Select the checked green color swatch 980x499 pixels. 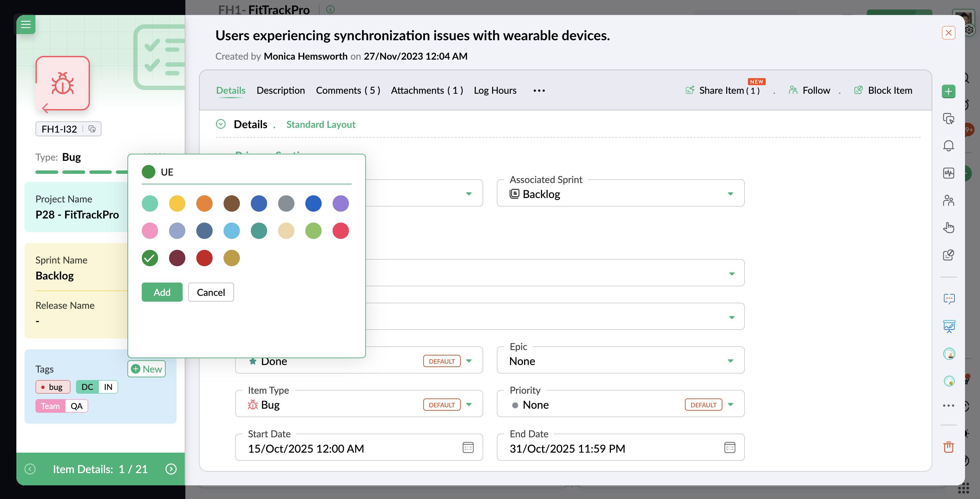click(x=150, y=258)
